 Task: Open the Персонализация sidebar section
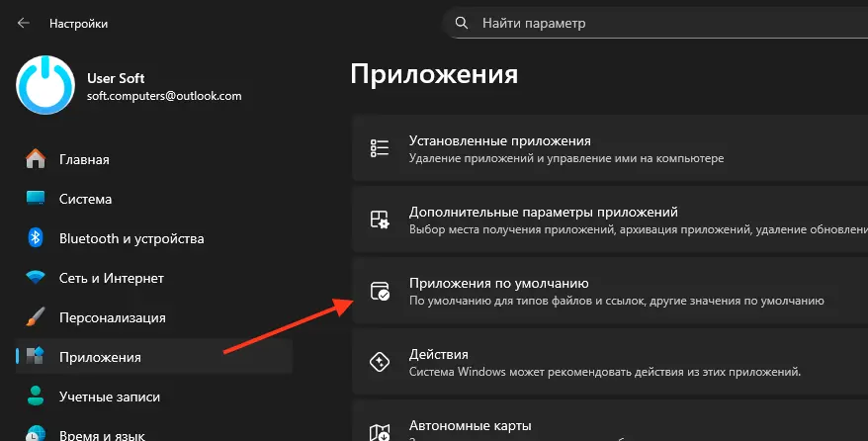pos(154,317)
